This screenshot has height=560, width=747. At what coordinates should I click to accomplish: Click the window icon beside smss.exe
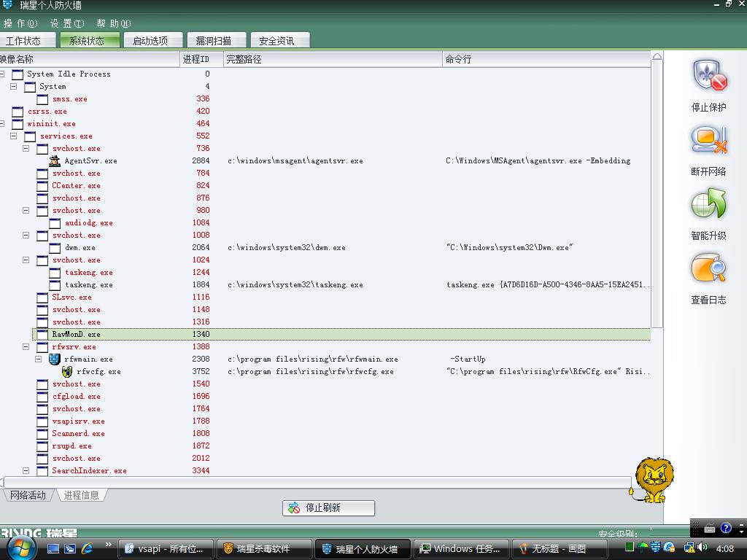click(x=42, y=99)
